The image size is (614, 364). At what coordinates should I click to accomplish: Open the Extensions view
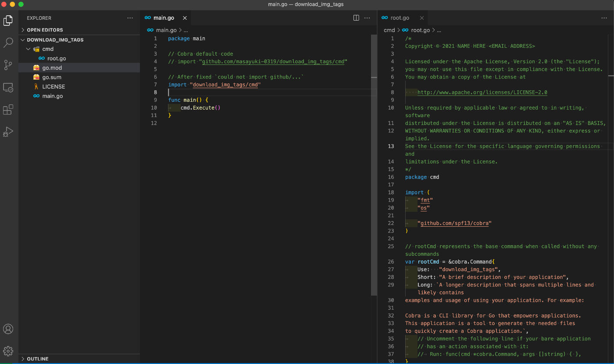(8, 110)
